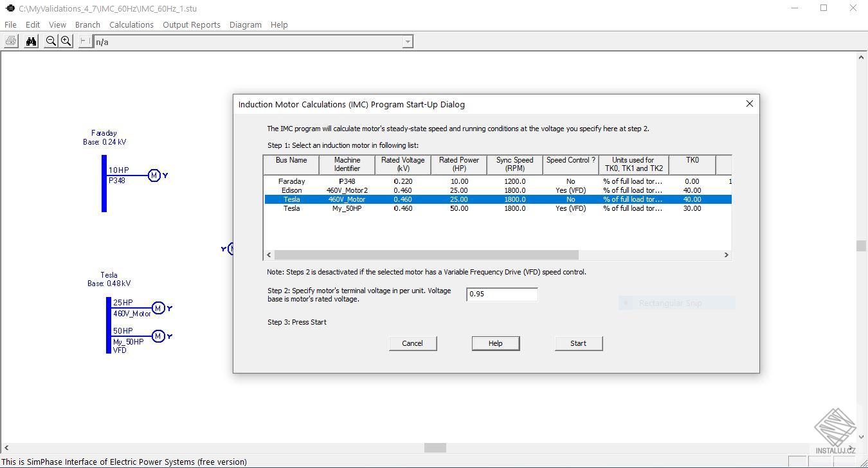Viewport: 868px width, 468px height.
Task: Select the Edison 460V_Motor2 row
Action: (498, 190)
